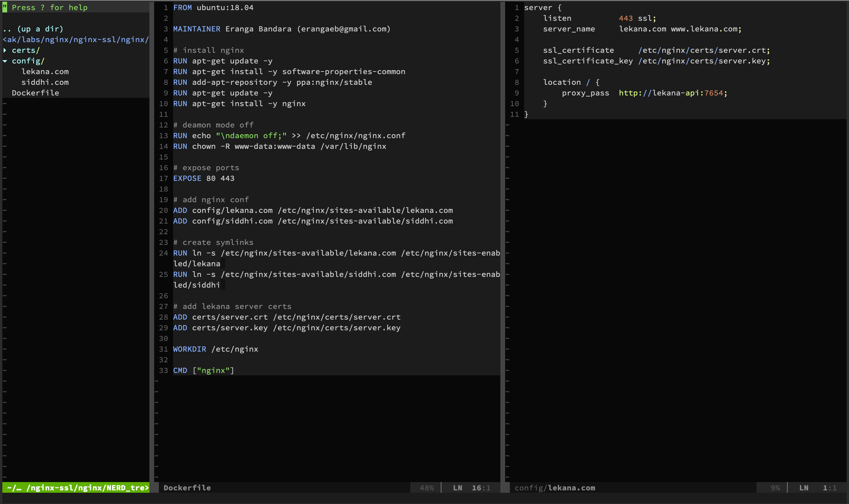This screenshot has width=849, height=504.
Task: Select siddhi.com in the file tree
Action: 45,82
